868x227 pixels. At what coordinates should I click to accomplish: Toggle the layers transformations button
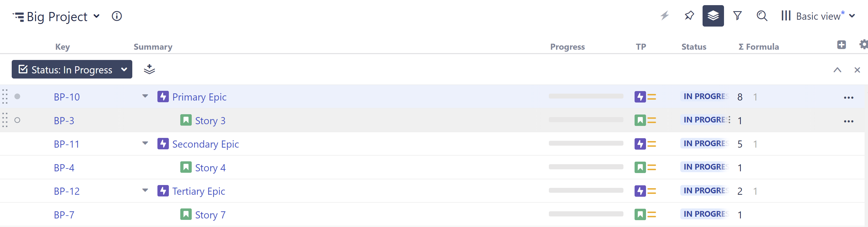(713, 16)
